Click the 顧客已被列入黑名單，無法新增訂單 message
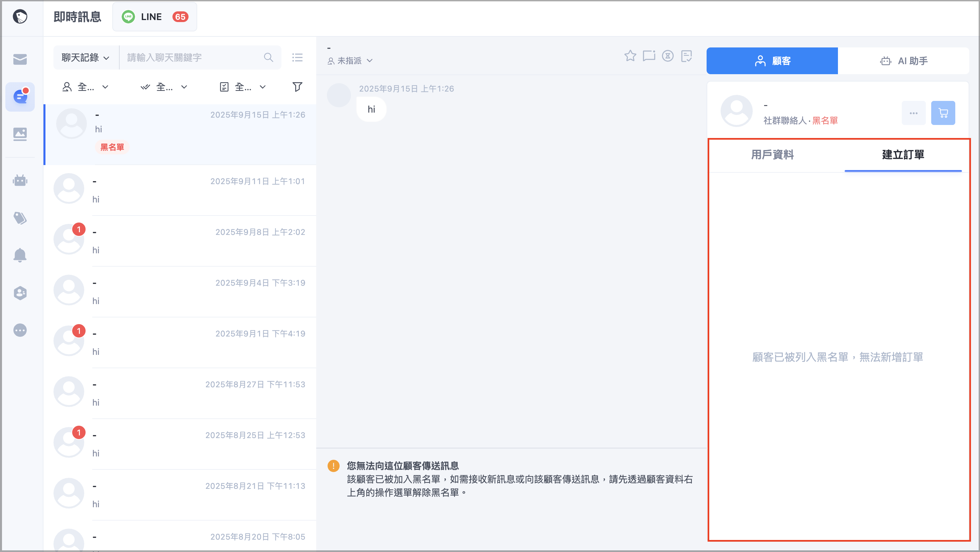The height and width of the screenshot is (552, 980). tap(837, 357)
